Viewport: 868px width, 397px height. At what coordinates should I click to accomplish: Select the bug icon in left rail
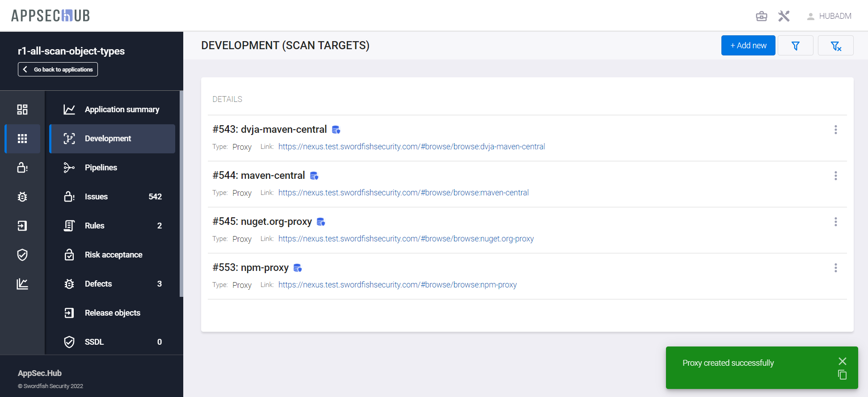(x=22, y=197)
